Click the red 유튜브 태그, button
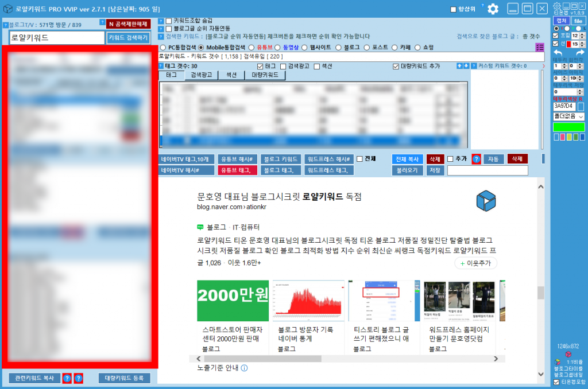This screenshot has width=588, height=389. click(x=237, y=170)
